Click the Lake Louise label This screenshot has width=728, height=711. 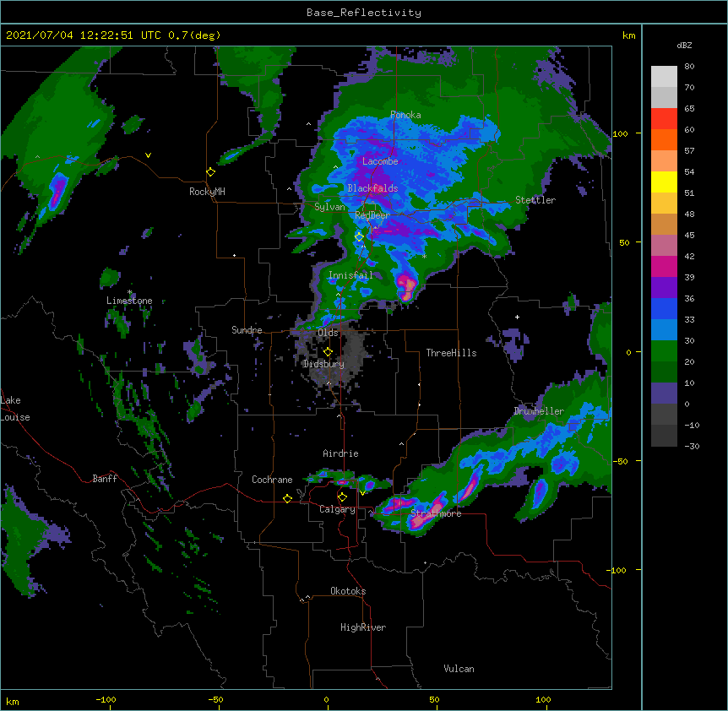coord(15,409)
